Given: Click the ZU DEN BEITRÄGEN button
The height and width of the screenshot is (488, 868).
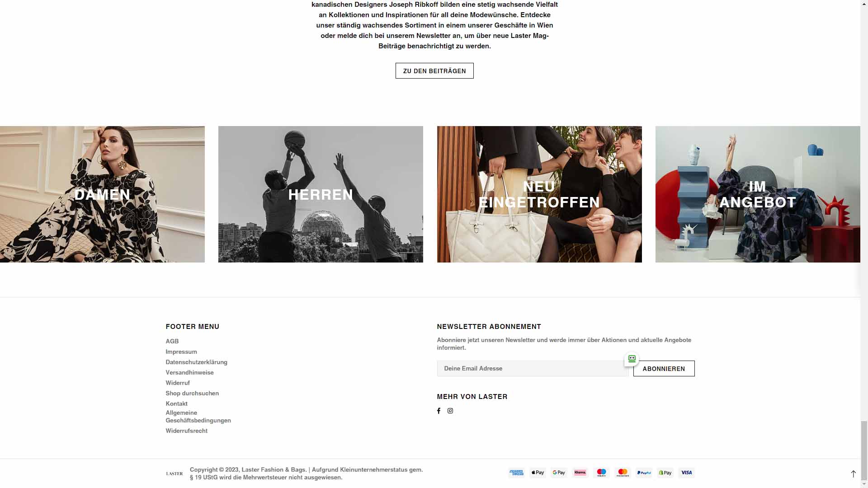Looking at the screenshot, I should click(434, 71).
